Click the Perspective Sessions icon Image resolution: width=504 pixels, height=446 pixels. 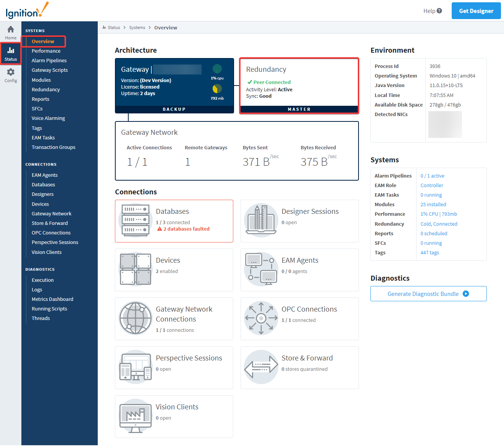136,367
